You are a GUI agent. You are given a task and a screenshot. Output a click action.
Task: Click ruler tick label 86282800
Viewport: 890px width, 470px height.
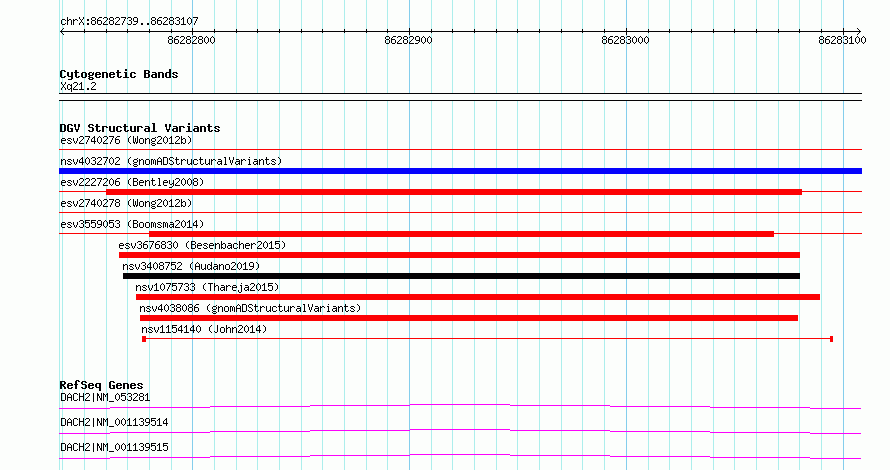pyautogui.click(x=191, y=40)
